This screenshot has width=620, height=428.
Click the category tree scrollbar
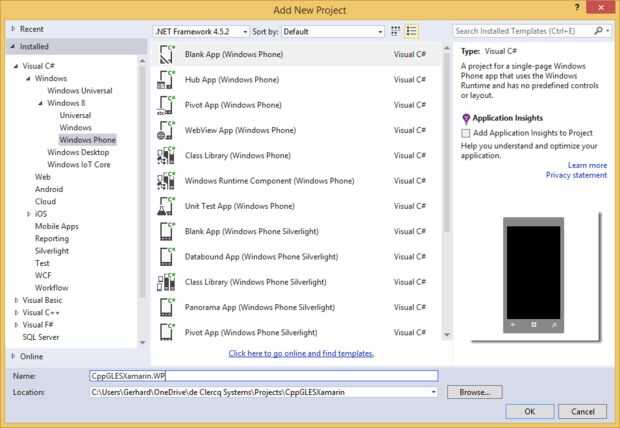[142, 182]
